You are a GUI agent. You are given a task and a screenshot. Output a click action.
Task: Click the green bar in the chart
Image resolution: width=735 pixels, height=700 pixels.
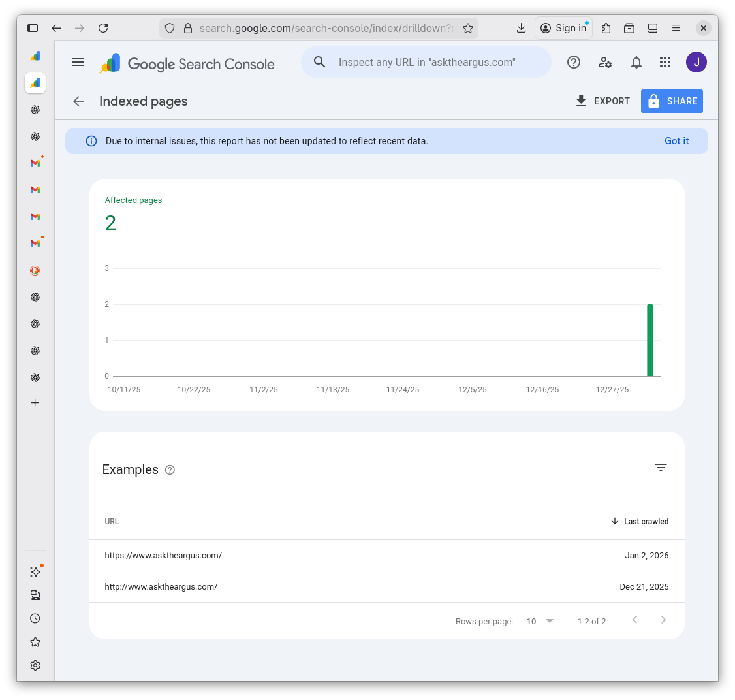[650, 340]
